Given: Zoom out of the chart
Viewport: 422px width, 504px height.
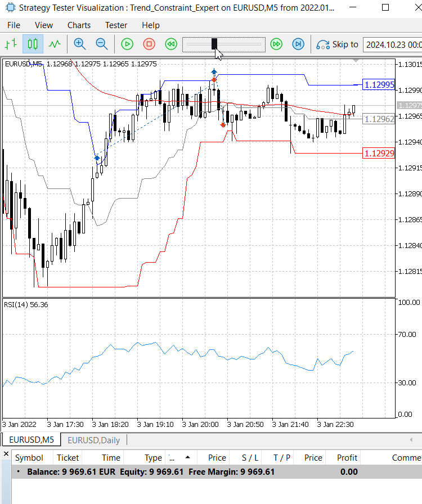Looking at the screenshot, I should point(102,44).
